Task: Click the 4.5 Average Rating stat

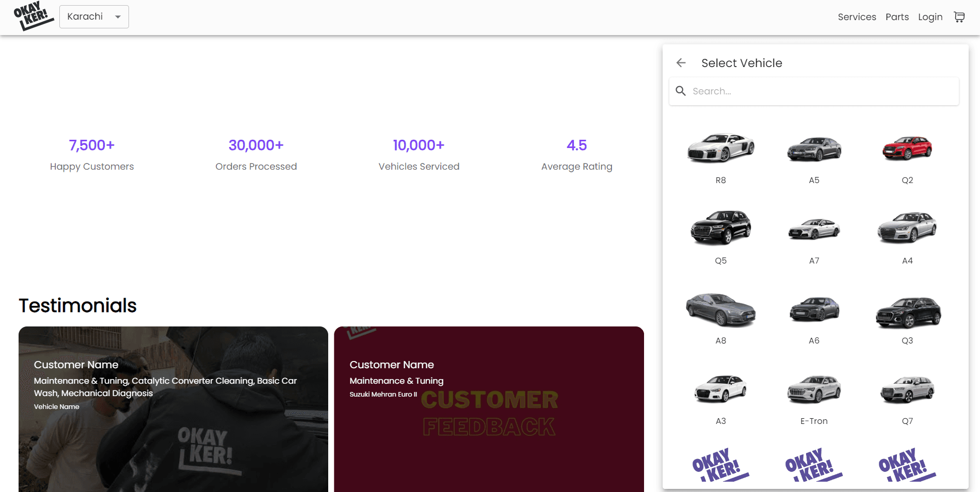Action: point(576,155)
